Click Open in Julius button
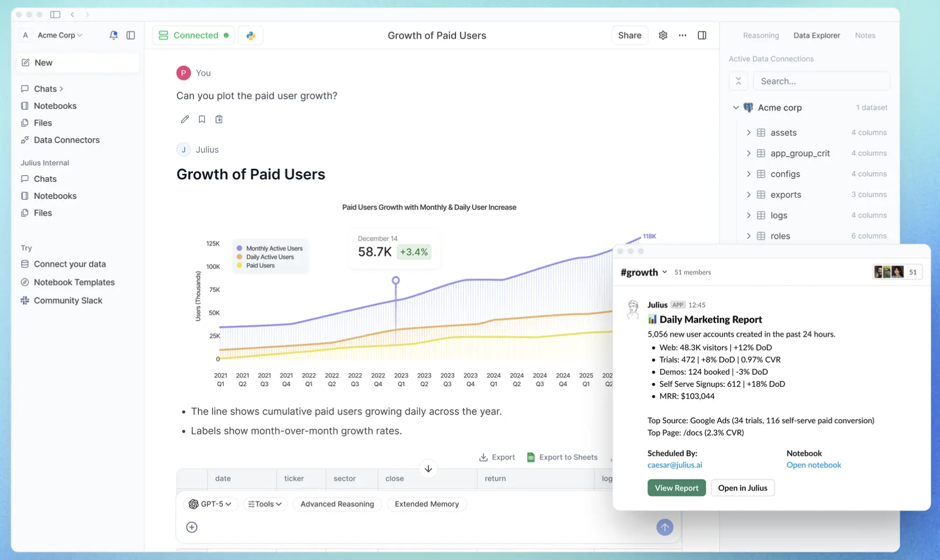 click(x=742, y=488)
